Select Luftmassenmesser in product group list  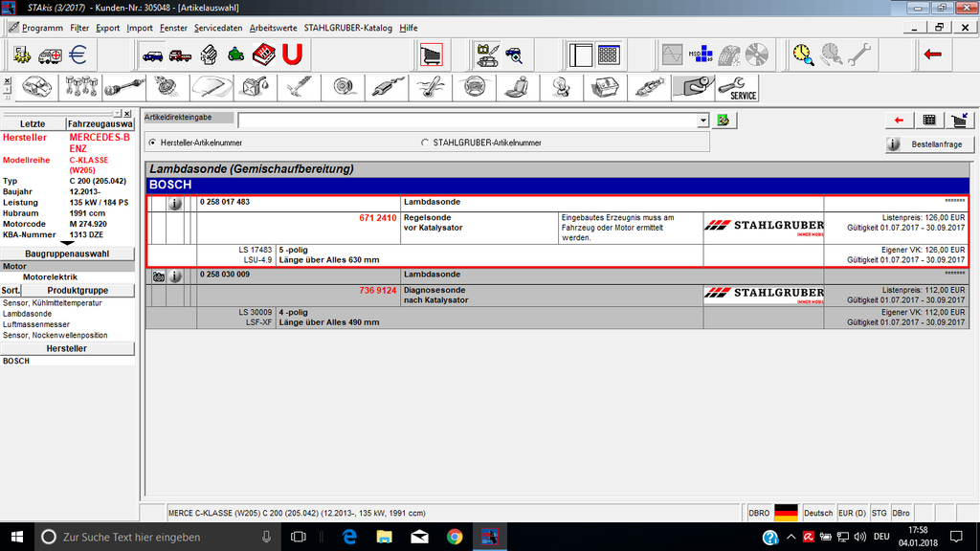click(36, 325)
